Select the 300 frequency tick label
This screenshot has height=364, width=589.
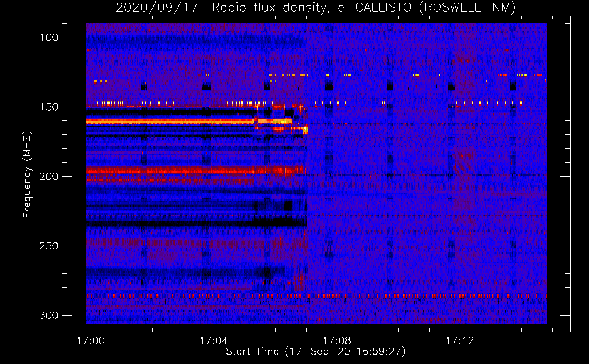tap(49, 315)
